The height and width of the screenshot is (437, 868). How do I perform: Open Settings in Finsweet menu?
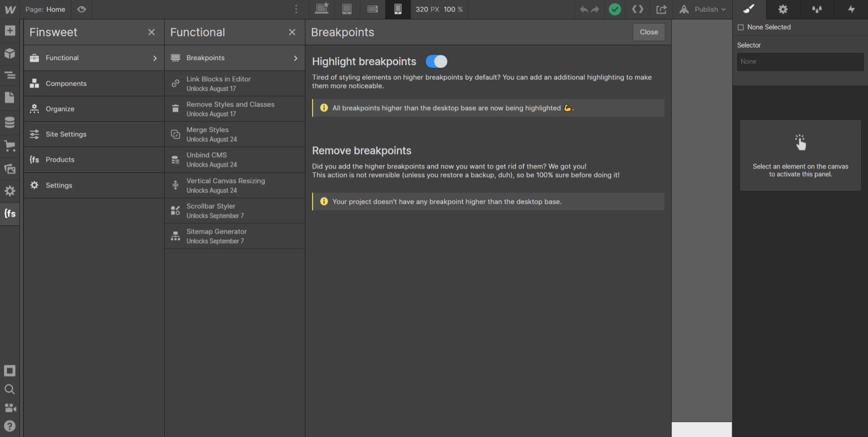pyautogui.click(x=94, y=185)
